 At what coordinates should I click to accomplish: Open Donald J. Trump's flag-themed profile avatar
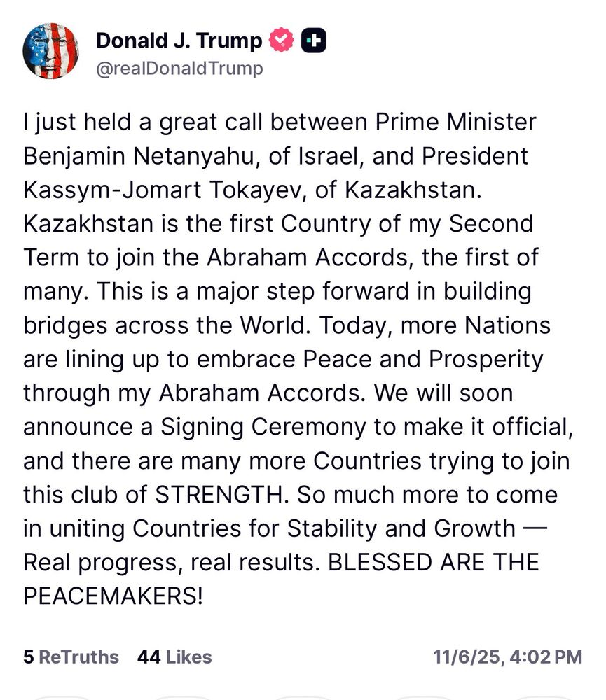point(50,50)
